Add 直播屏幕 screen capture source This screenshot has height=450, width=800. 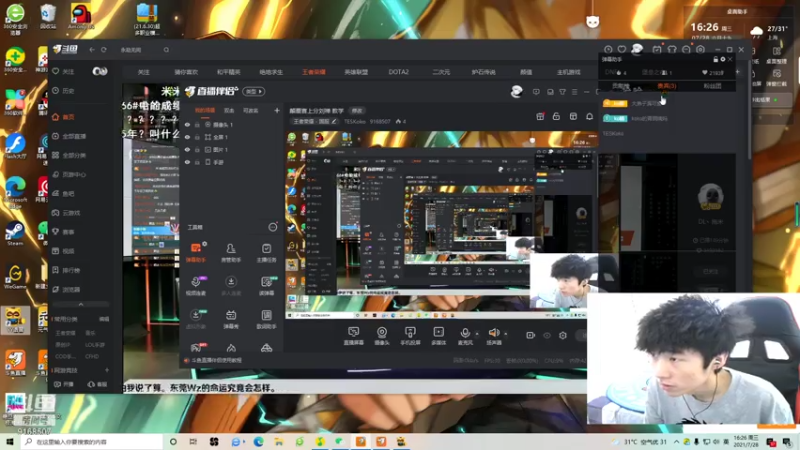click(x=353, y=336)
